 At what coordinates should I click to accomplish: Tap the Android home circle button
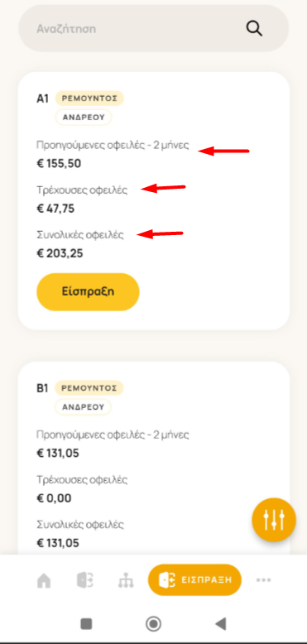pos(154,624)
